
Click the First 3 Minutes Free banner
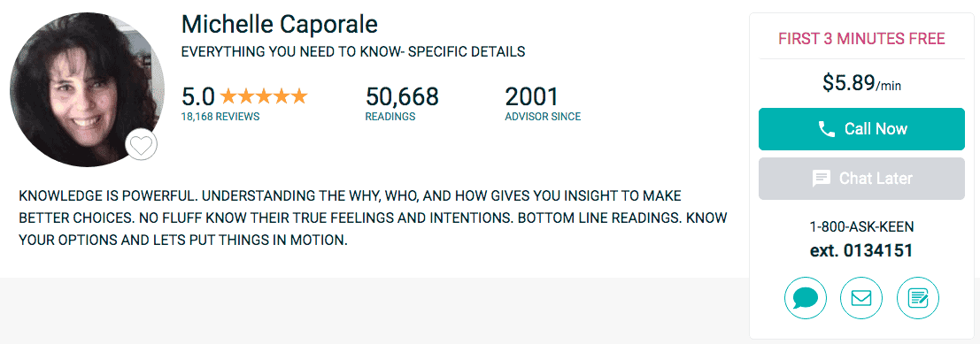tap(861, 39)
